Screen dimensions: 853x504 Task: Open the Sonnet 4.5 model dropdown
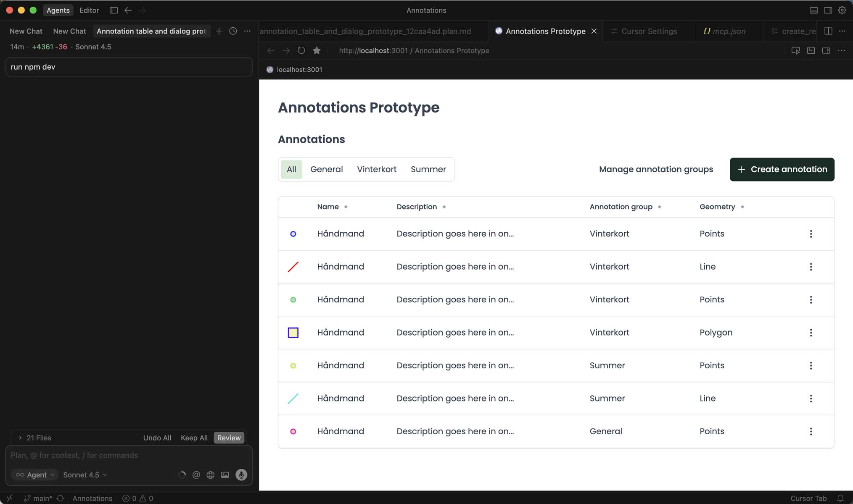pos(85,475)
